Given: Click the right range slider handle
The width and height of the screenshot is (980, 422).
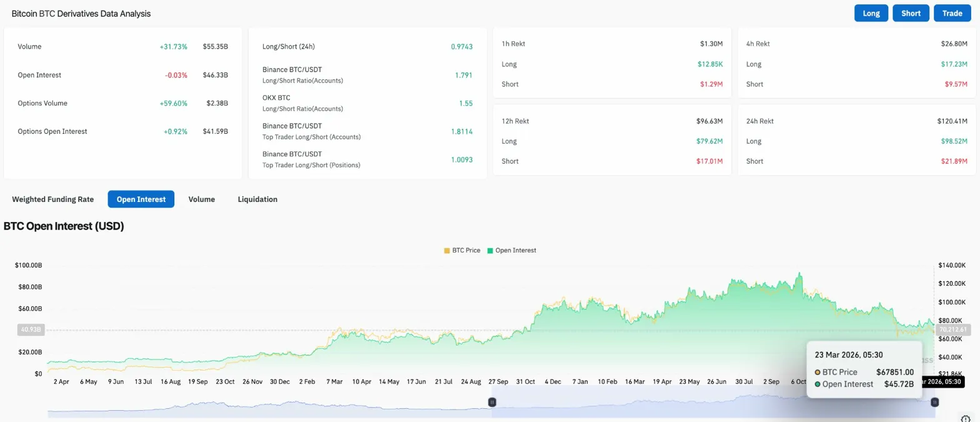Looking at the screenshot, I should click(x=935, y=403).
